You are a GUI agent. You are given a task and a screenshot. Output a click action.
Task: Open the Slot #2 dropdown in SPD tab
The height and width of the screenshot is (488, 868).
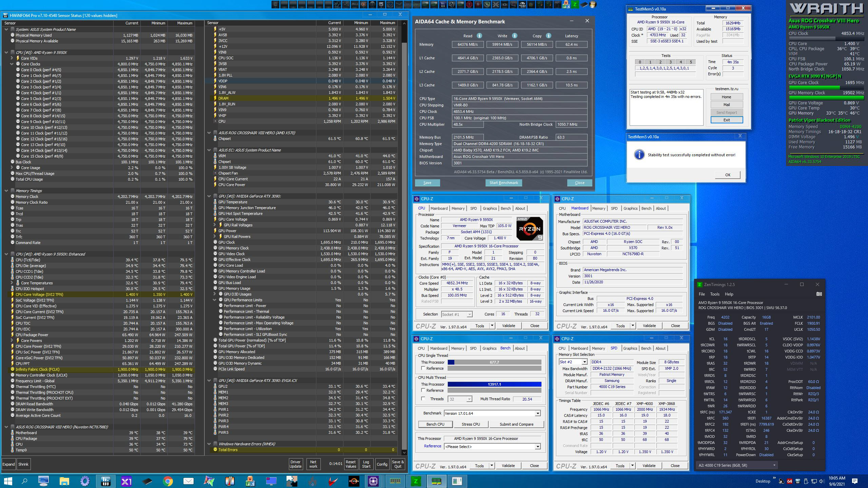pyautogui.click(x=584, y=362)
